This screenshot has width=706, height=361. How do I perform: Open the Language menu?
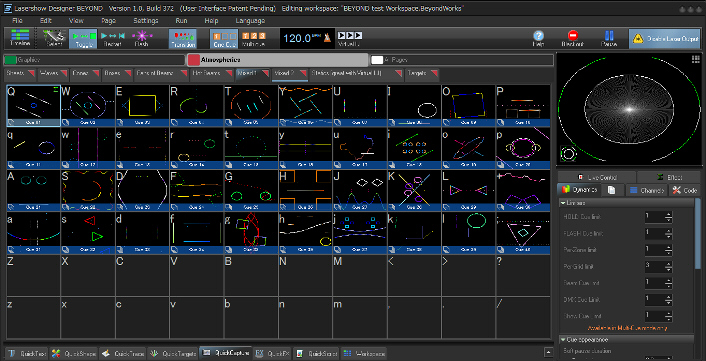(x=250, y=21)
